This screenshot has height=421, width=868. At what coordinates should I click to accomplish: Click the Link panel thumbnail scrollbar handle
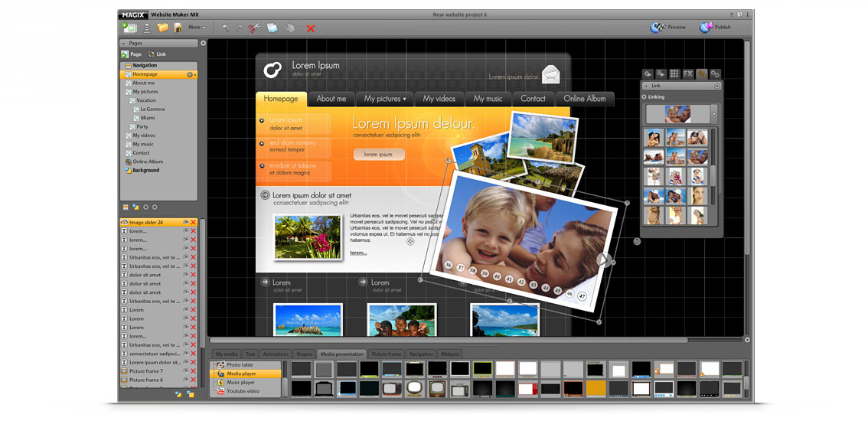coord(713,176)
